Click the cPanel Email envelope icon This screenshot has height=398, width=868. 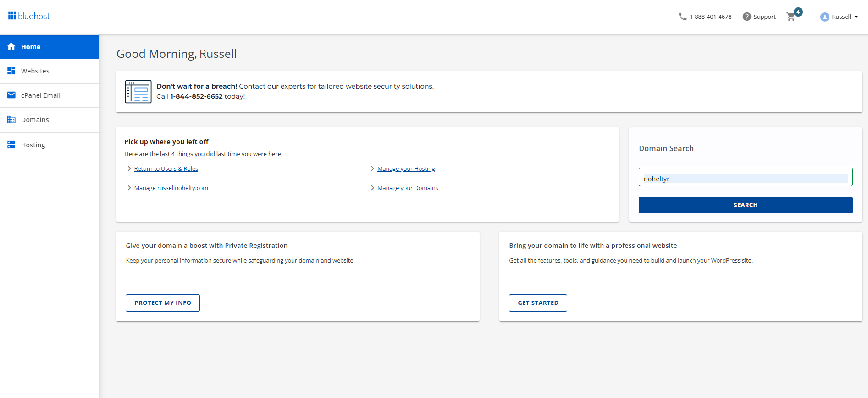pos(11,95)
